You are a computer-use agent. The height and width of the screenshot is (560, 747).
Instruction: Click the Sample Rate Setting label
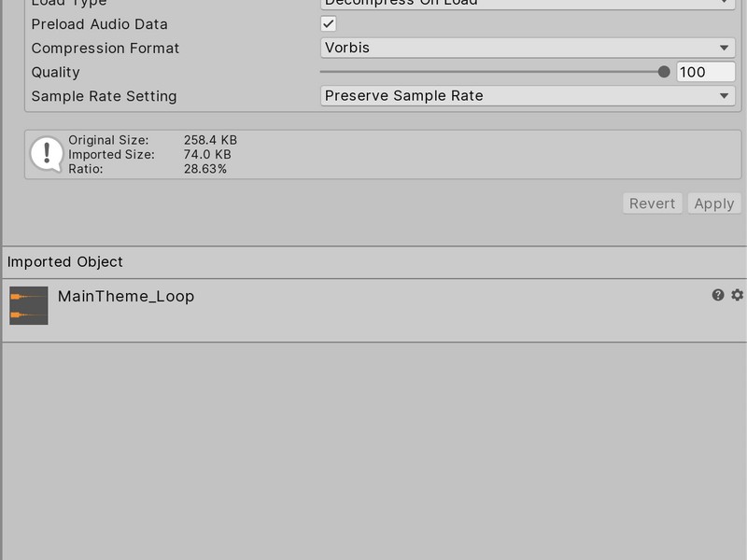coord(104,95)
